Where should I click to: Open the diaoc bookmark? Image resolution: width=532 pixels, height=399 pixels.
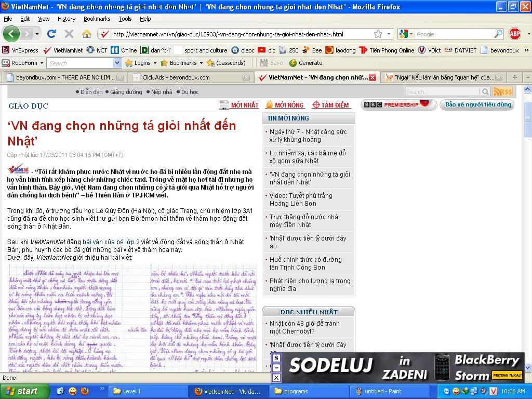coord(243,50)
